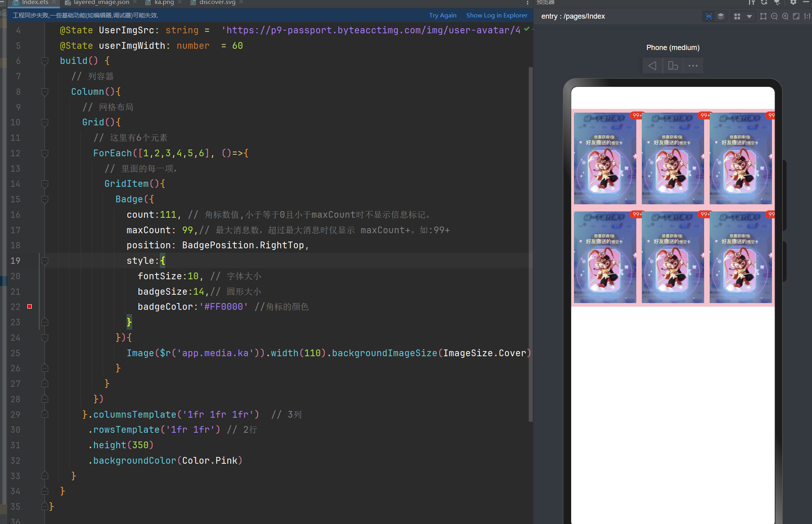The width and height of the screenshot is (812, 524).
Task: Click the zoom in icon in previewer
Action: click(x=785, y=16)
